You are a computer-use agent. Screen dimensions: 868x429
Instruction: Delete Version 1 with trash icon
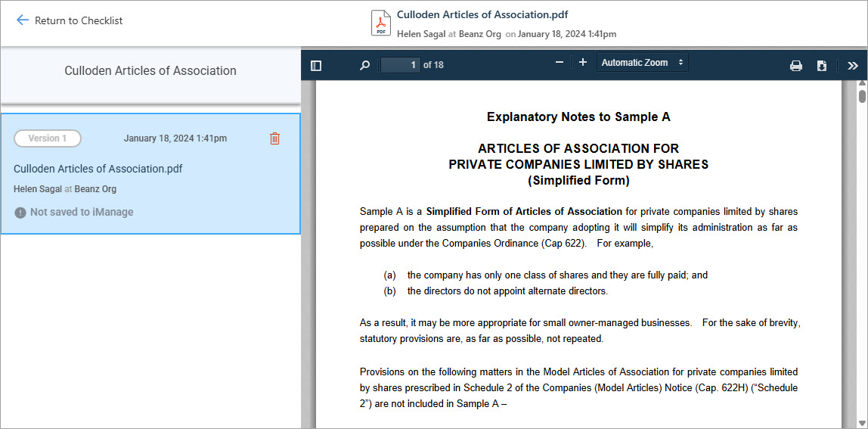pyautogui.click(x=274, y=138)
